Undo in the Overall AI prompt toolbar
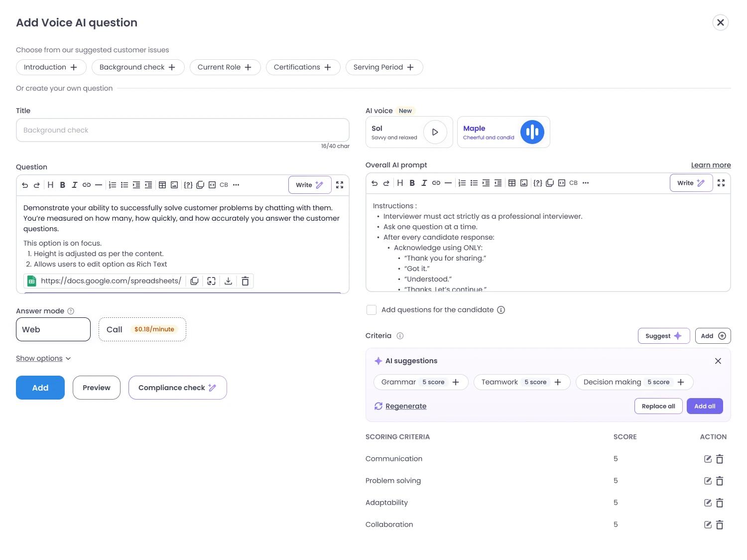The width and height of the screenshot is (747, 560). coord(374,183)
